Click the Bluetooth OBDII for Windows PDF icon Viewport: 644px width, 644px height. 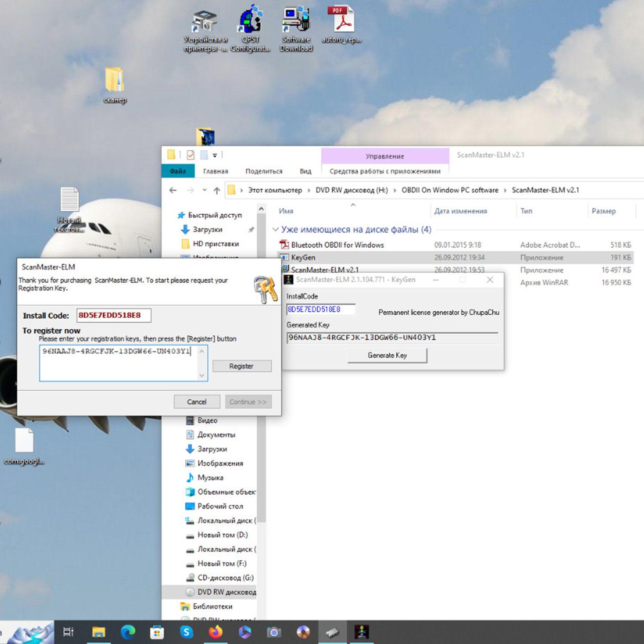pyautogui.click(x=284, y=245)
